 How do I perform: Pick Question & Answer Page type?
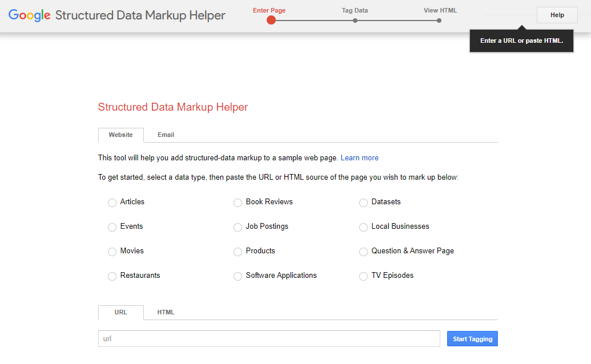coord(363,252)
